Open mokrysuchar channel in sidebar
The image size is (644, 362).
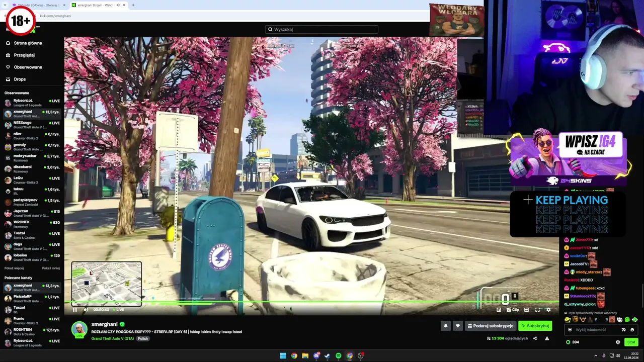[32, 158]
